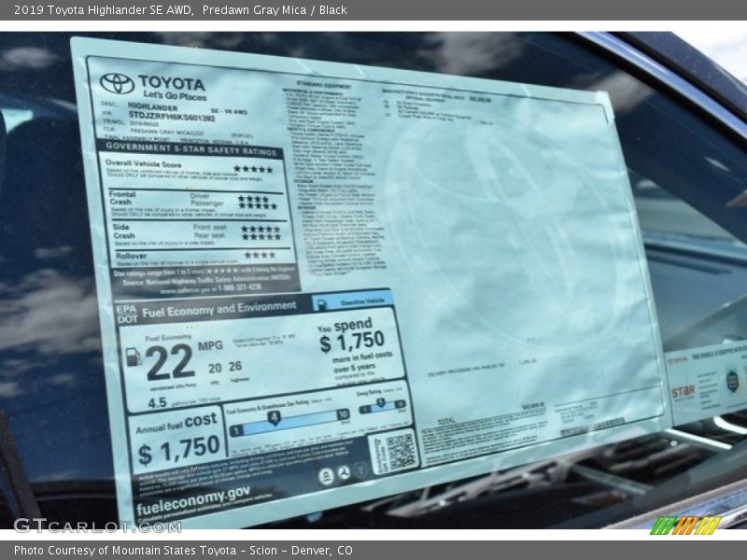Click the annual fuel cost '$ 1,750' amount

tap(178, 451)
